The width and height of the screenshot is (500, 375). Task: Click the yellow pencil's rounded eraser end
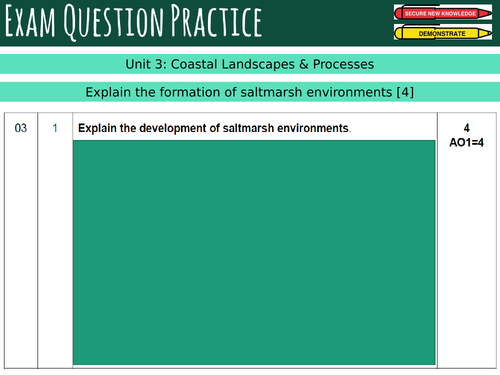coord(398,33)
